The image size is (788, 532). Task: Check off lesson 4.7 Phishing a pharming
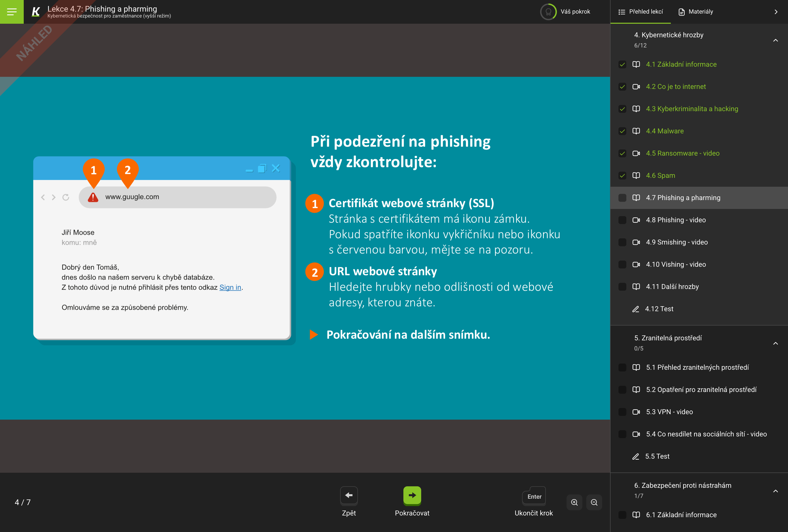click(x=622, y=198)
